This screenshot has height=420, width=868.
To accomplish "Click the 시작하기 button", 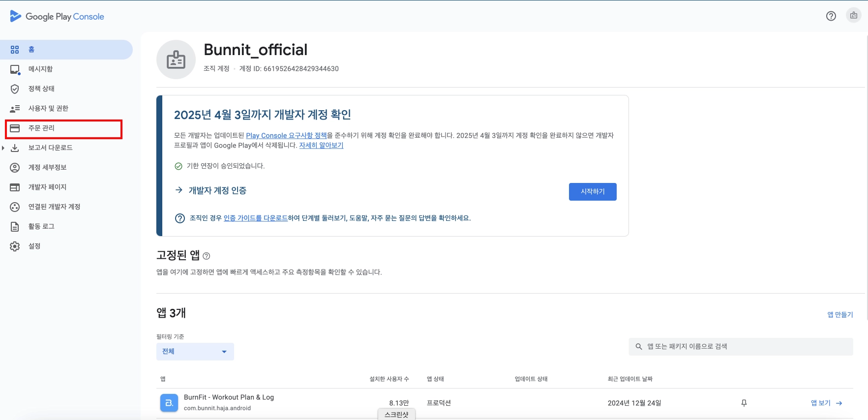I will tap(593, 192).
